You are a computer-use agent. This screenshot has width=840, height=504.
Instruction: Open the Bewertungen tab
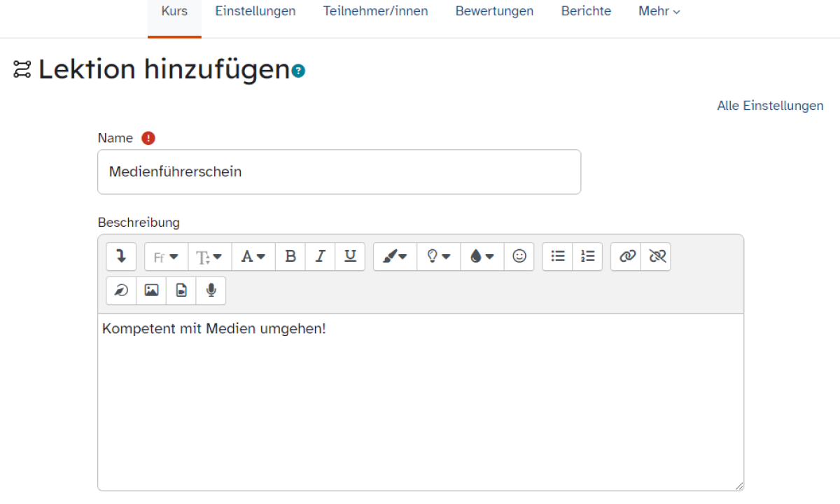pyautogui.click(x=494, y=11)
